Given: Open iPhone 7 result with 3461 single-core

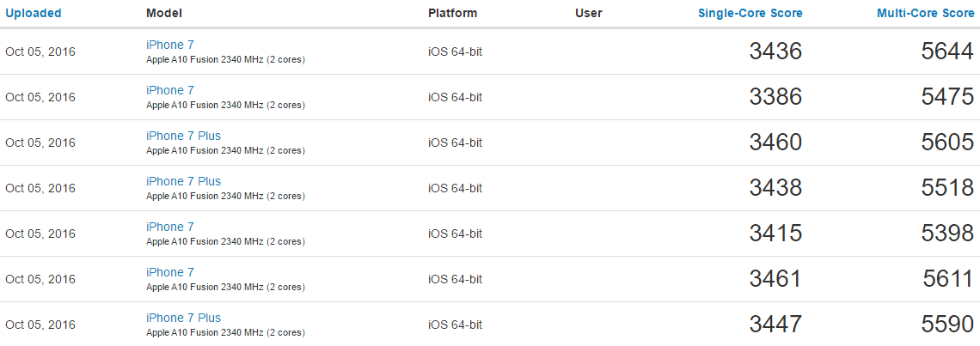Looking at the screenshot, I should coord(170,272).
